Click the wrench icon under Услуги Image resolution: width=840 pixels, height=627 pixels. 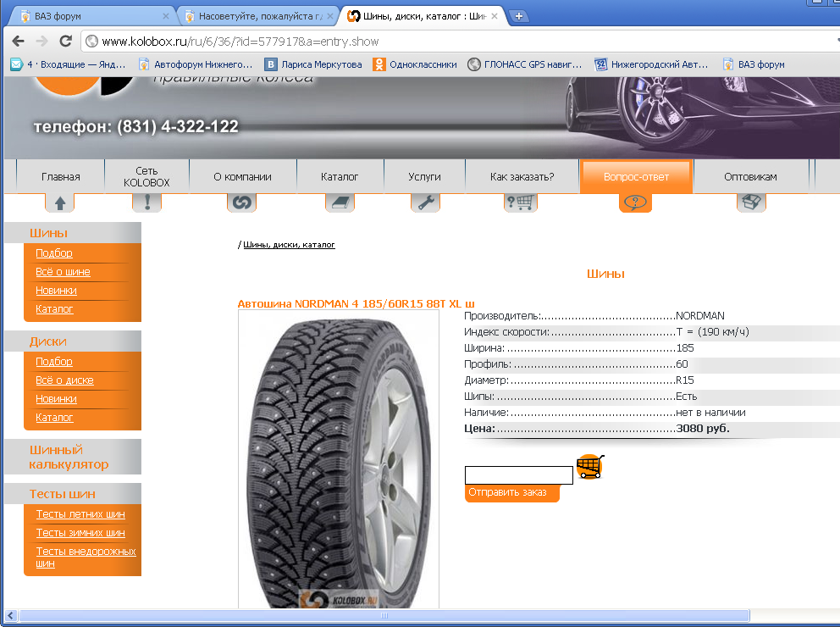(x=425, y=203)
